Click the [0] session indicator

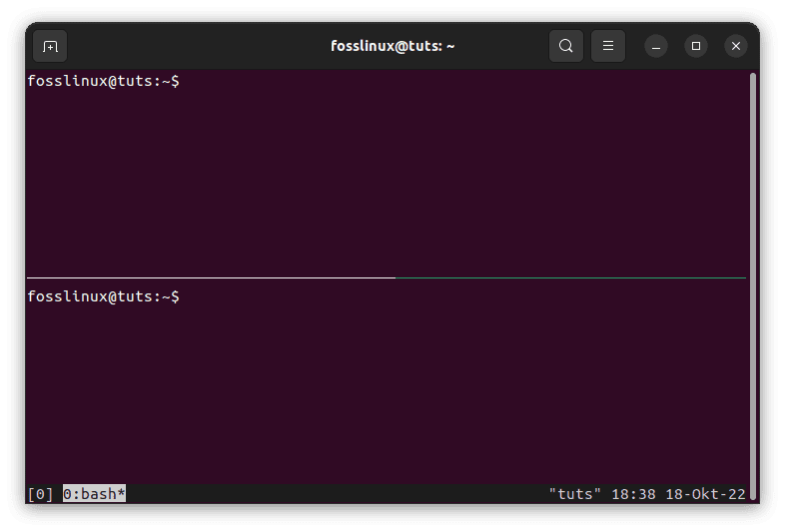click(x=40, y=494)
